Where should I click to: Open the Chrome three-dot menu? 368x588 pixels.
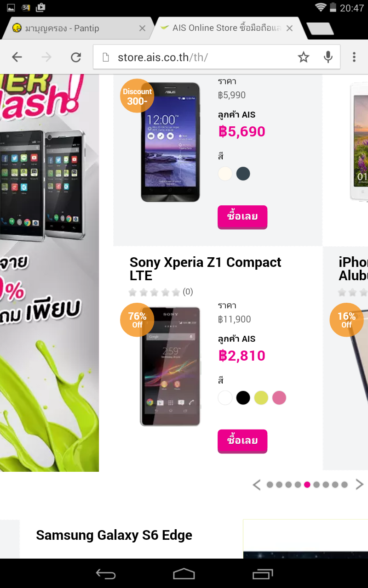pos(354,57)
